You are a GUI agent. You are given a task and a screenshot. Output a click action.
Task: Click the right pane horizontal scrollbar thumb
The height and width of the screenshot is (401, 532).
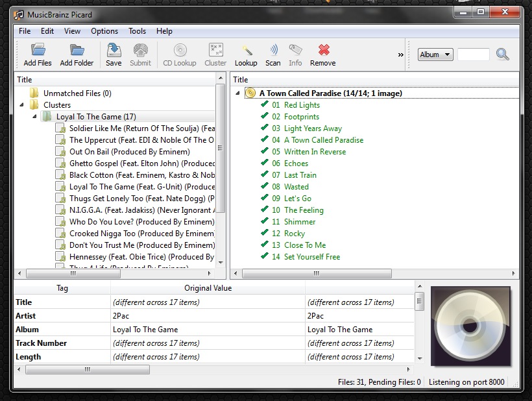[x=317, y=273]
